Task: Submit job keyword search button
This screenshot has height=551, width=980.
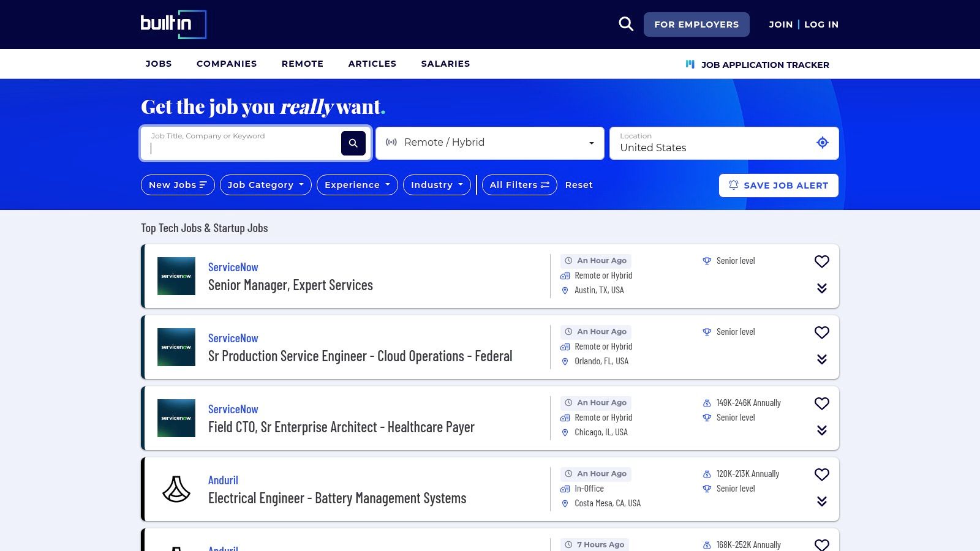Action: tap(353, 143)
